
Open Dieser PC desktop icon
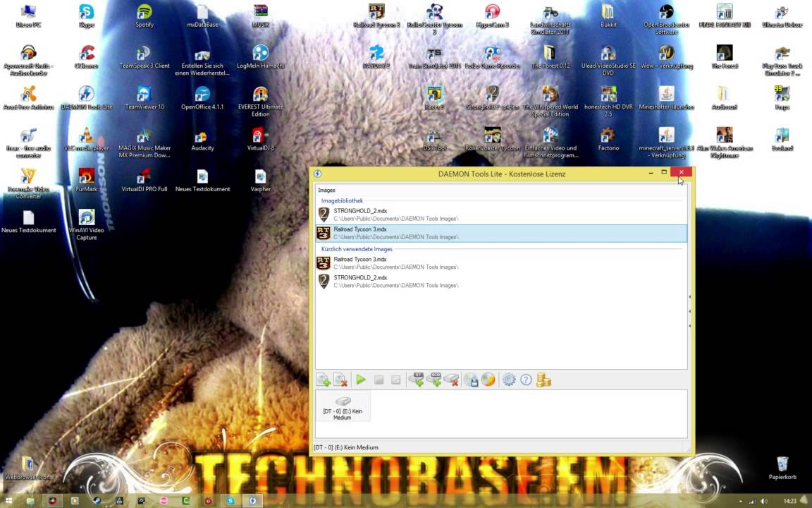pyautogui.click(x=28, y=16)
